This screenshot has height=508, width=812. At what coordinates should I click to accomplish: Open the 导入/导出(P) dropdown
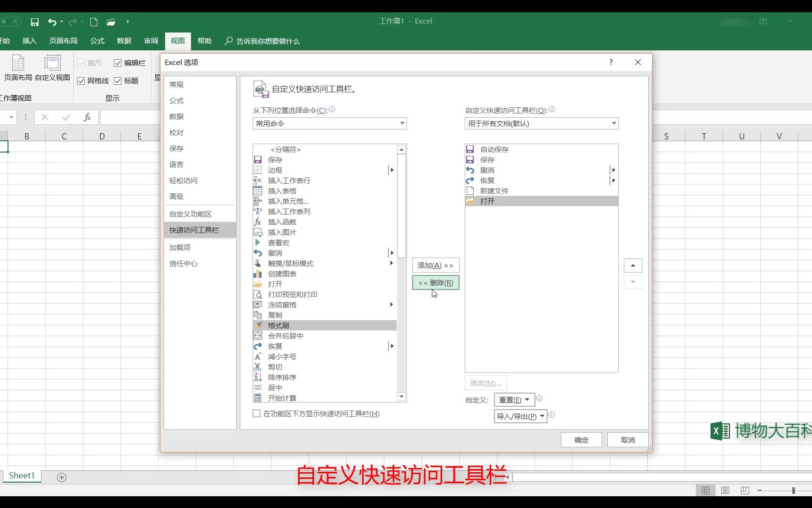520,416
